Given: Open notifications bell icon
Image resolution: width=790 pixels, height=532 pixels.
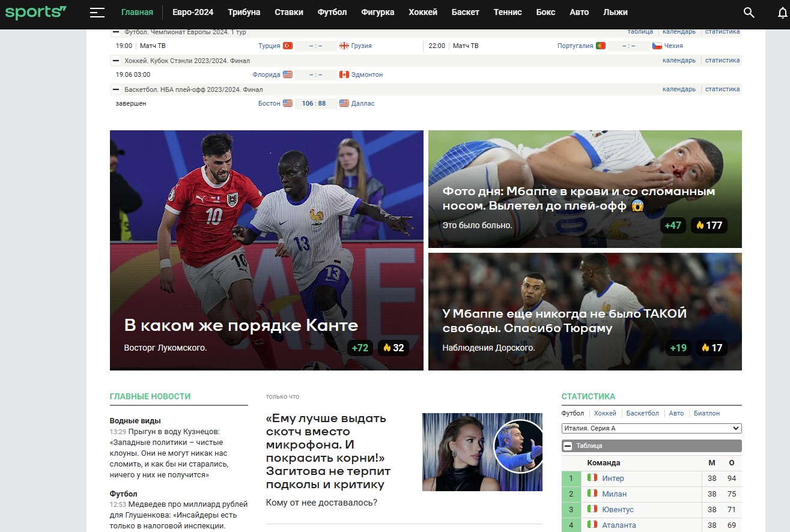Looking at the screenshot, I should (x=782, y=13).
